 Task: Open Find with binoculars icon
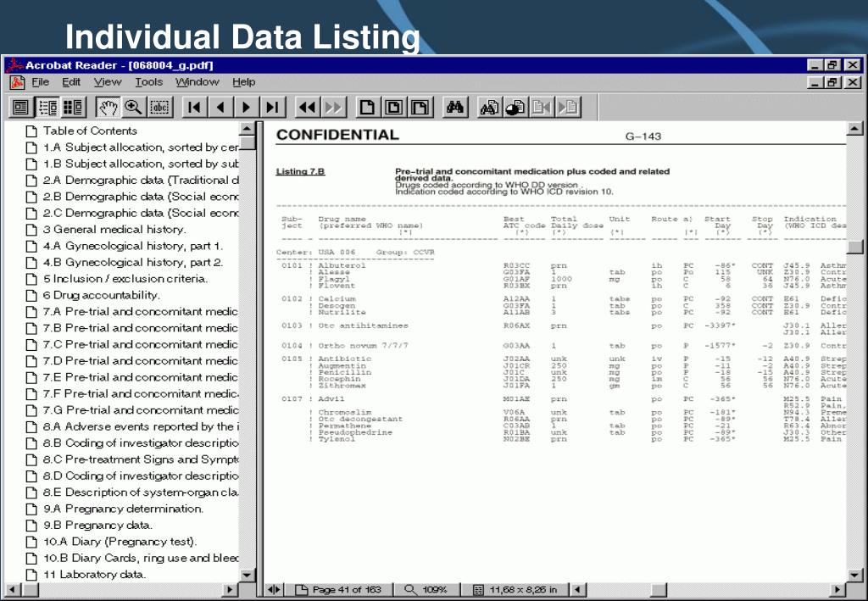coord(455,107)
